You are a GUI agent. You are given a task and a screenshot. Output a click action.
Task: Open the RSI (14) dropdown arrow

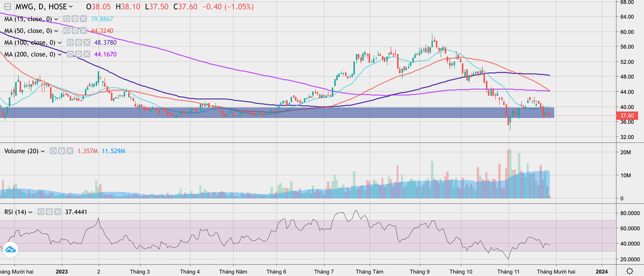tap(30, 212)
